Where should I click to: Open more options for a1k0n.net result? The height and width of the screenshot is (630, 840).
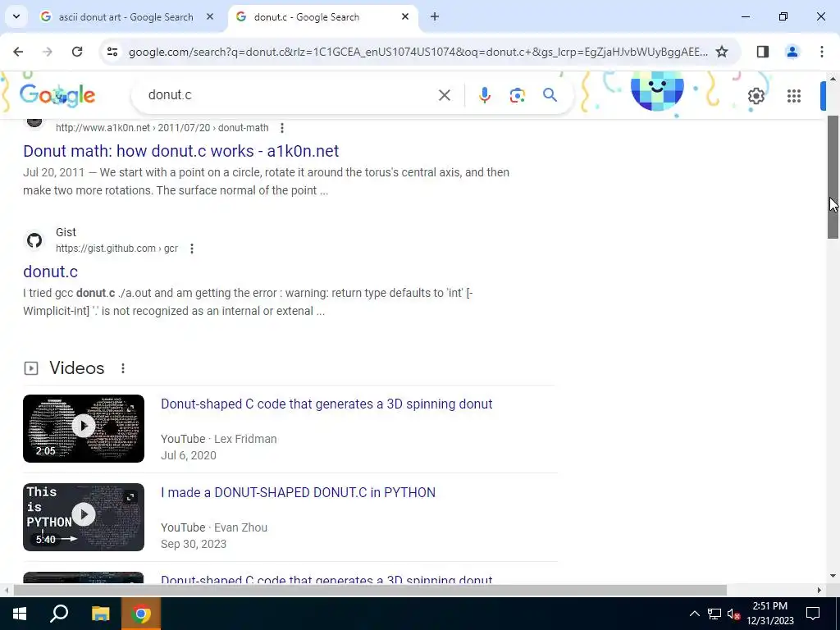click(x=282, y=127)
